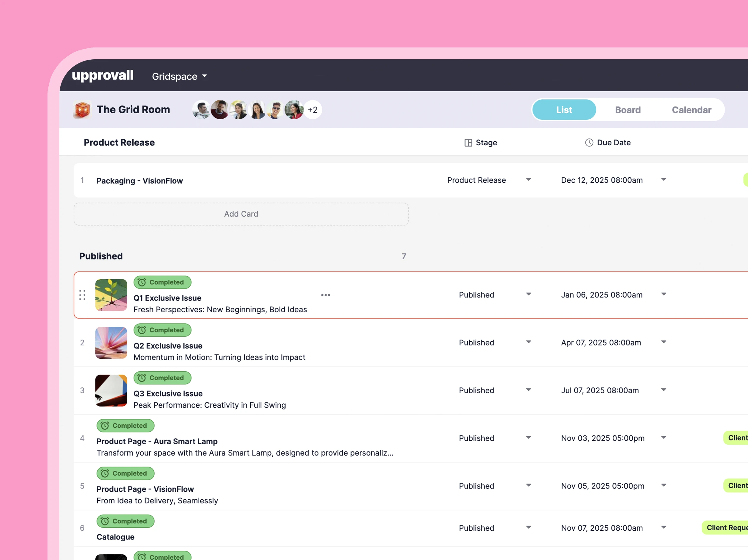This screenshot has height=560, width=748.
Task: Click the Add Card button
Action: coord(241,214)
